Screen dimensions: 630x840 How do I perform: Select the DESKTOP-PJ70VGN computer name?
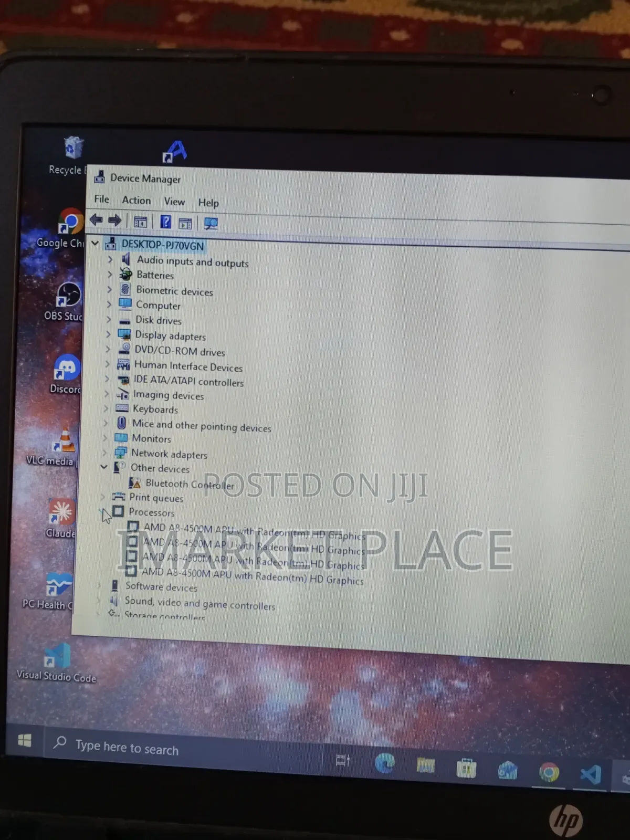[x=163, y=245]
